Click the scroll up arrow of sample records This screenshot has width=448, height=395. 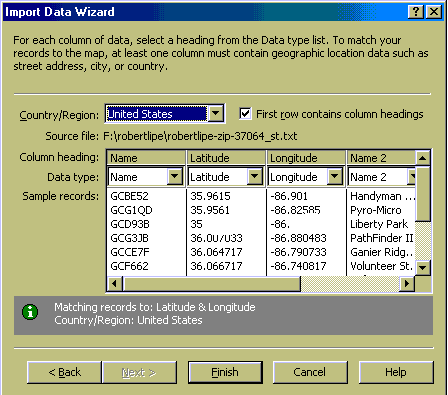click(423, 158)
